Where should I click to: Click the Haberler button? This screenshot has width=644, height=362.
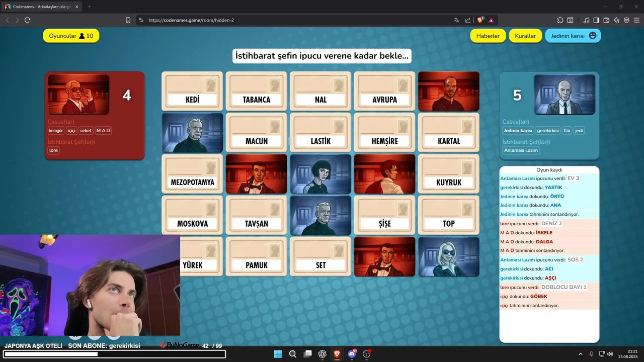(x=488, y=36)
